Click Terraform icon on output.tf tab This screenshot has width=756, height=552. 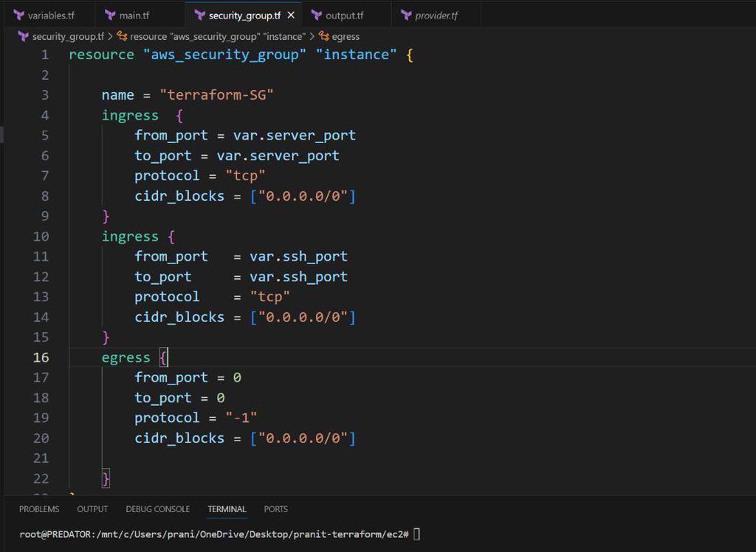tap(317, 15)
